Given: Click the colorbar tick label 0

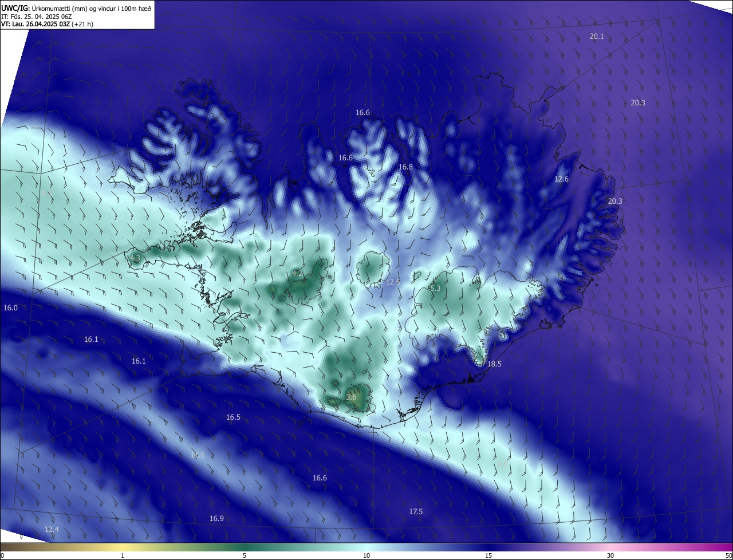Looking at the screenshot, I should [x=2, y=555].
